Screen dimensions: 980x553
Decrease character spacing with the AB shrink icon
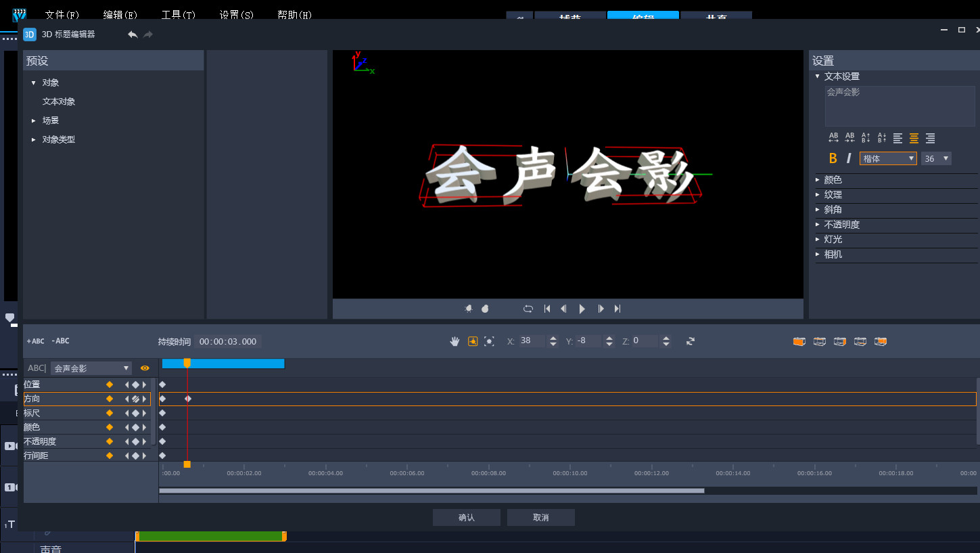[849, 138]
